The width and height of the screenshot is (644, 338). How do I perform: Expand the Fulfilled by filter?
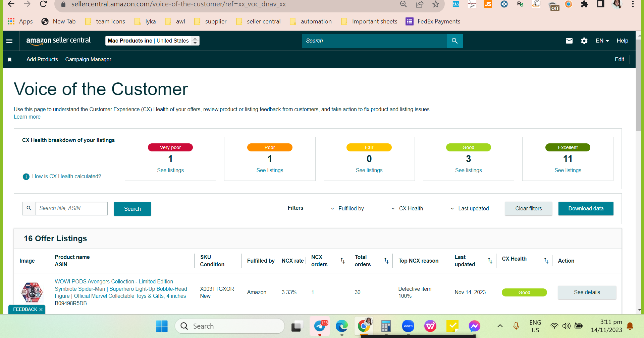click(x=347, y=208)
